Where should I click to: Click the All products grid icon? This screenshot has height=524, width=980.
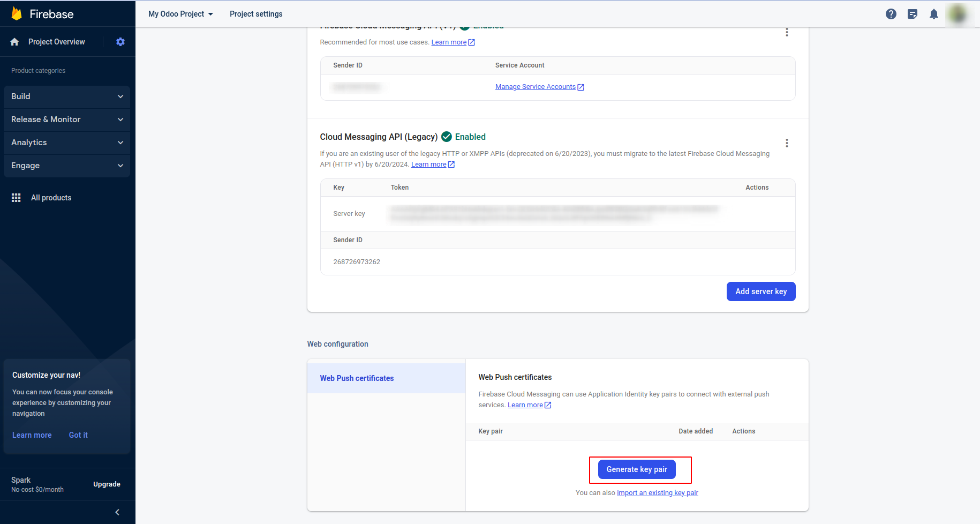click(16, 198)
